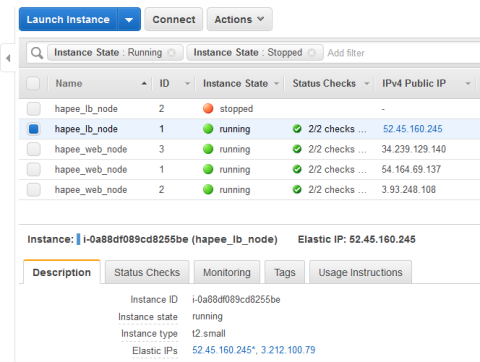Collapse the left navigation pane arrow
Image resolution: width=480 pixels, height=362 pixels.
coord(8,58)
